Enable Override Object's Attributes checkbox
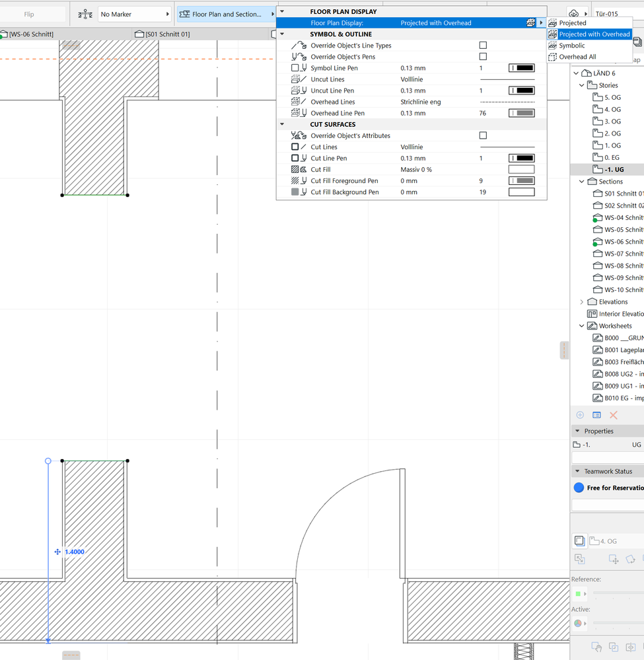 point(483,135)
